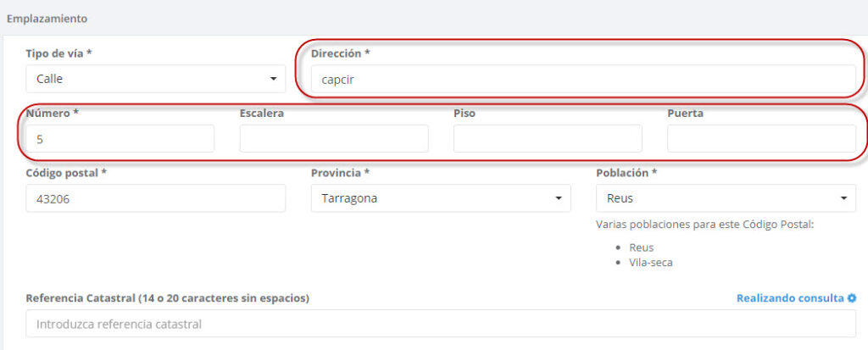868x350 pixels.
Task: Open the Tipo de vía dropdown showing Calle
Action: point(156,79)
